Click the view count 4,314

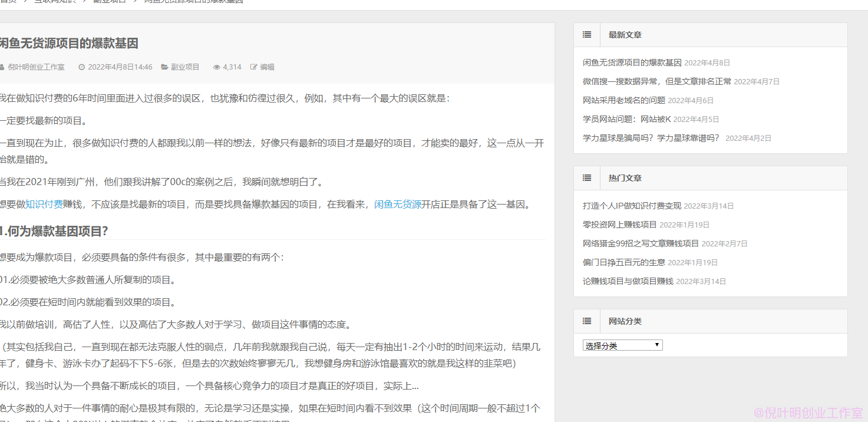pyautogui.click(x=232, y=67)
